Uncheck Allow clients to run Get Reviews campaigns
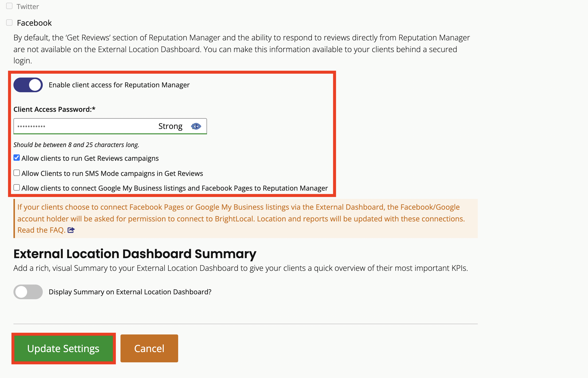Image resolution: width=588 pixels, height=378 pixels. pos(17,158)
